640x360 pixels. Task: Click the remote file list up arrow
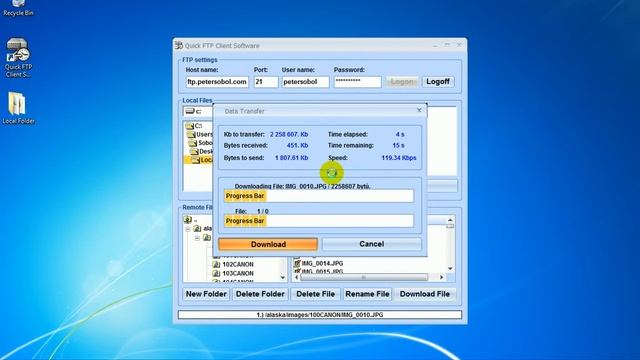click(450, 220)
